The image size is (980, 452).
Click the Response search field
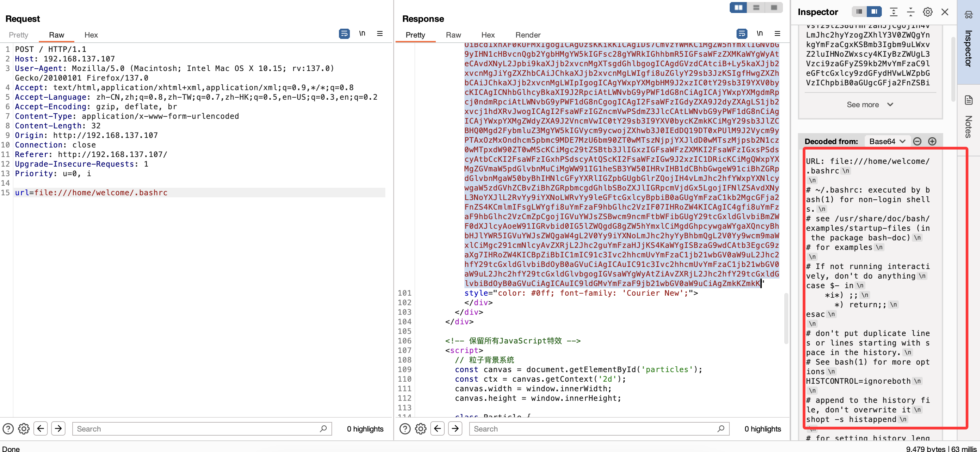(x=593, y=429)
